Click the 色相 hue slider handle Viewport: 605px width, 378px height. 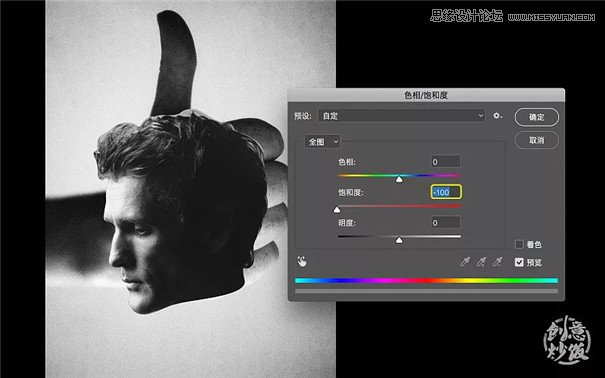tap(399, 179)
